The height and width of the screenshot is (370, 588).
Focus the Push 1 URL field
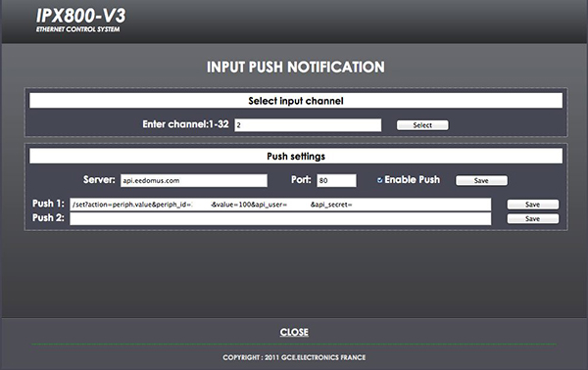280,205
